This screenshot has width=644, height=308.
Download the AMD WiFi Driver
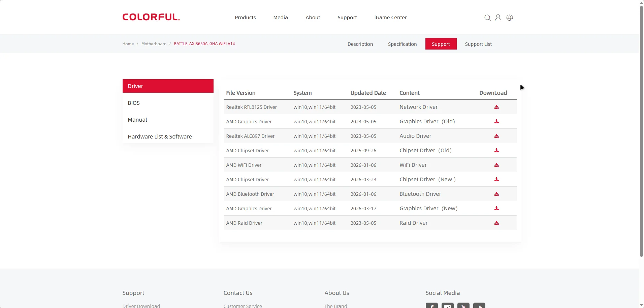click(x=496, y=165)
